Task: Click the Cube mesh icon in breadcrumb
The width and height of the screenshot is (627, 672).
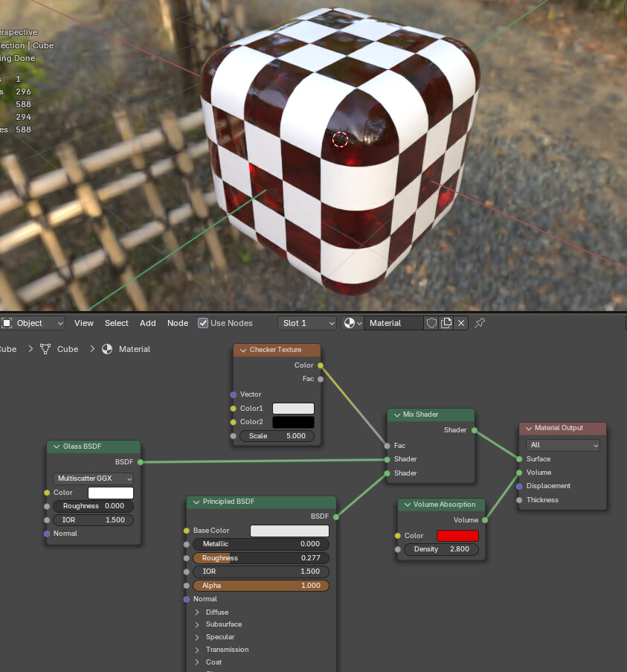Action: [45, 349]
